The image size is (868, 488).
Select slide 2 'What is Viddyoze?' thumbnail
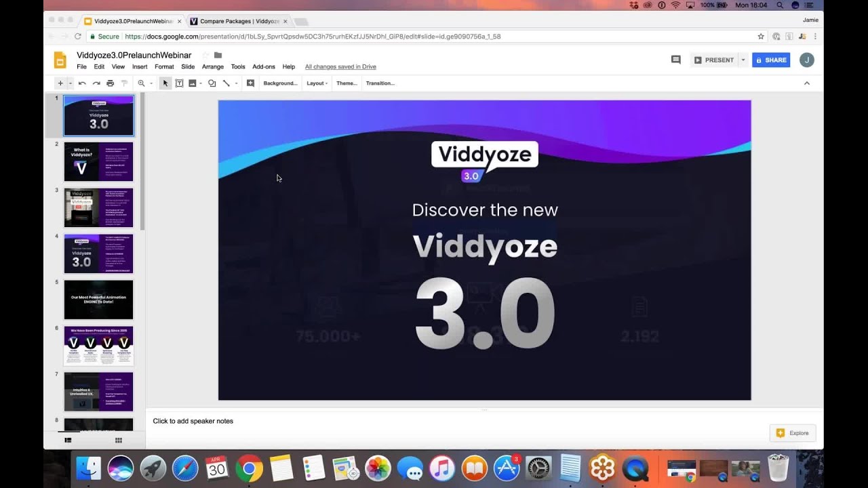tap(99, 161)
